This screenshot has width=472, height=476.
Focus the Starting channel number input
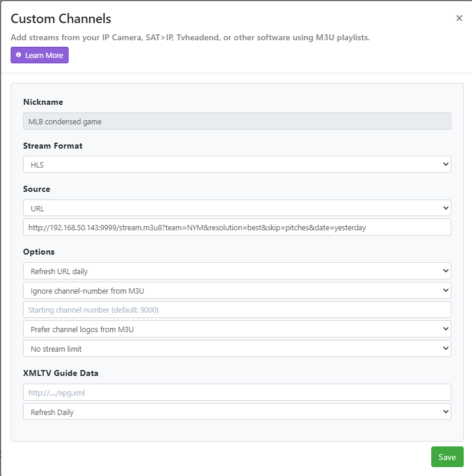click(237, 310)
